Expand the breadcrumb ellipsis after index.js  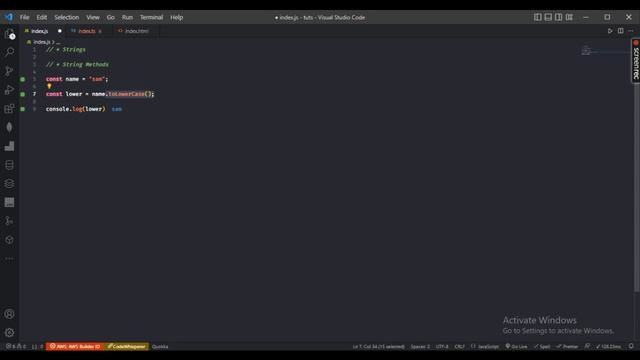(x=58, y=42)
